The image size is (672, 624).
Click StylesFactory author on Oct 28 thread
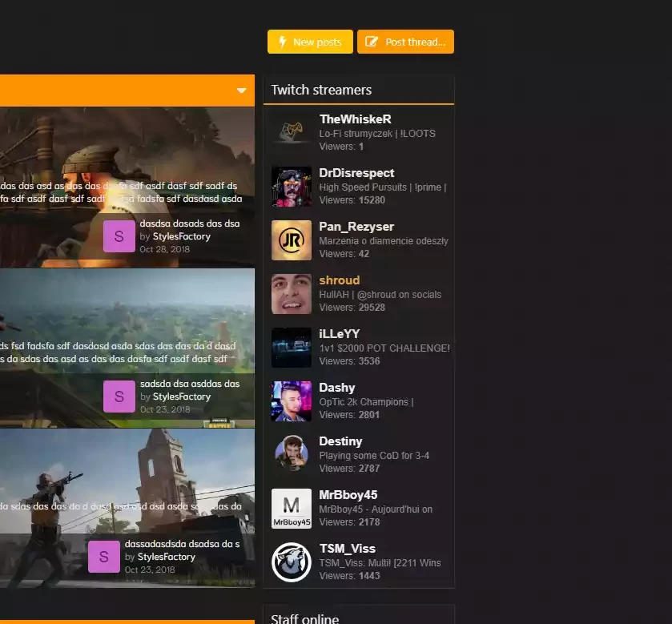182,236
